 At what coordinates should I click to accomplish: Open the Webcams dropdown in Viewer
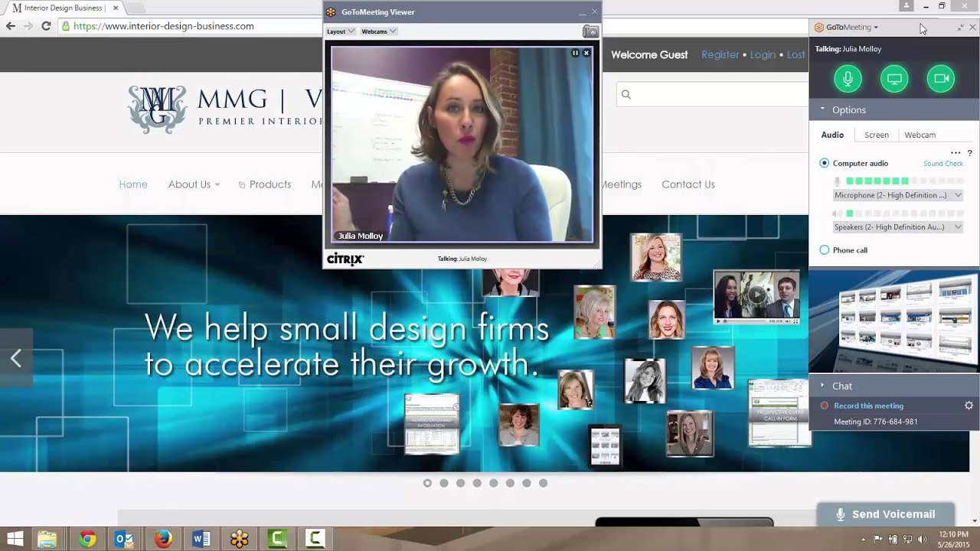[x=378, y=31]
